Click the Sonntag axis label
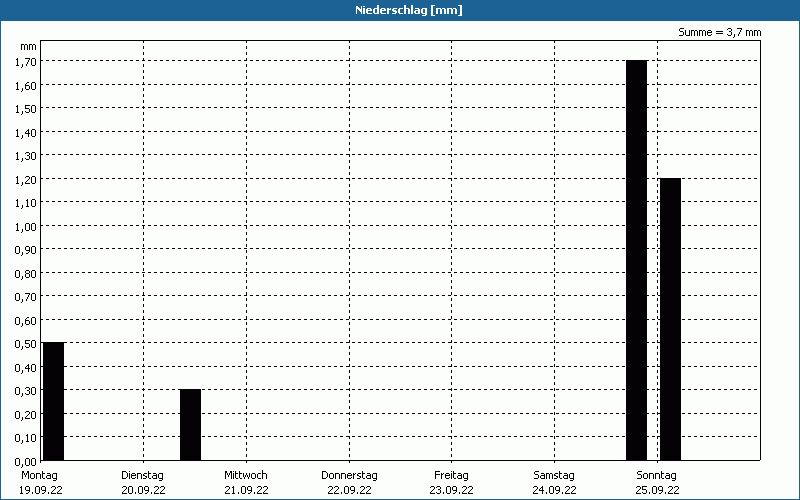This screenshot has height=500, width=800. pyautogui.click(x=657, y=476)
